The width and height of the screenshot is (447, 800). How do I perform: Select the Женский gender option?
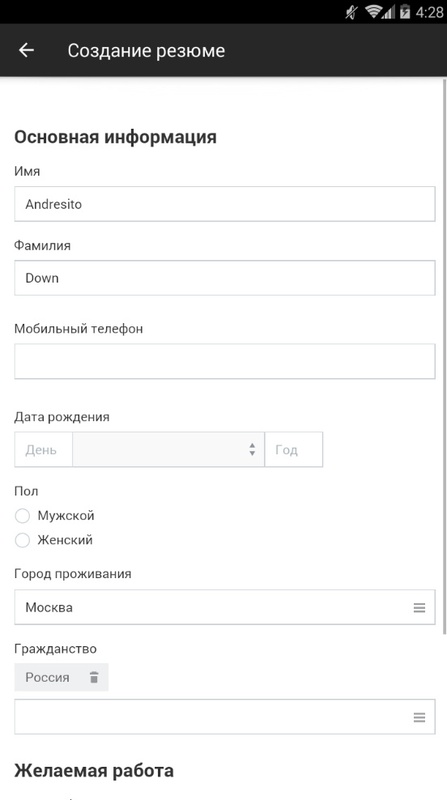[54, 540]
